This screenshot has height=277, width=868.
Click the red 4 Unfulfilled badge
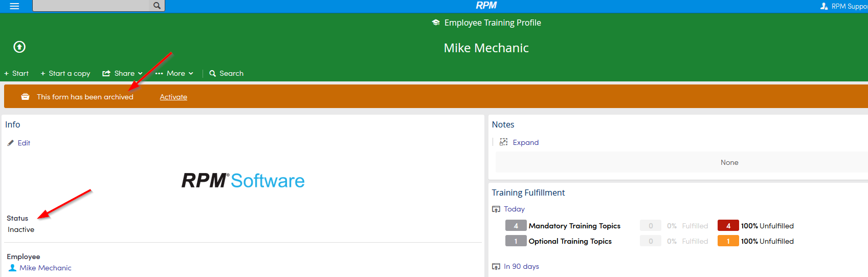click(x=728, y=226)
